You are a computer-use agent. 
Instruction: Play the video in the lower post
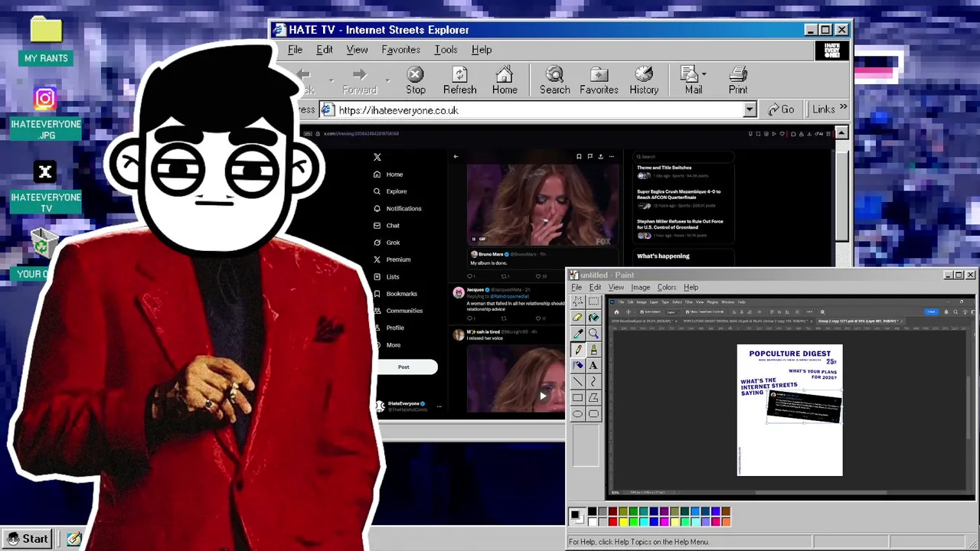[x=543, y=396]
